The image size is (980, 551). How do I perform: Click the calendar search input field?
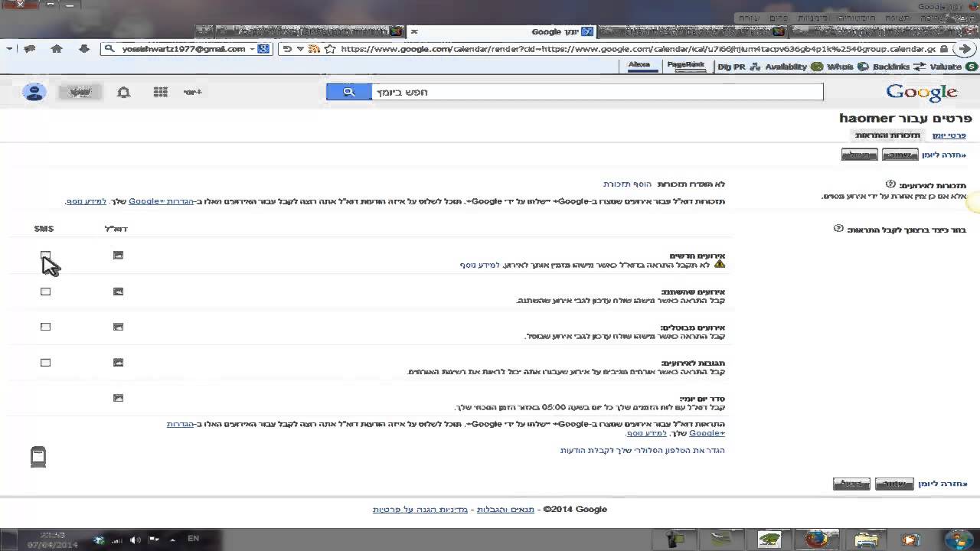[597, 92]
